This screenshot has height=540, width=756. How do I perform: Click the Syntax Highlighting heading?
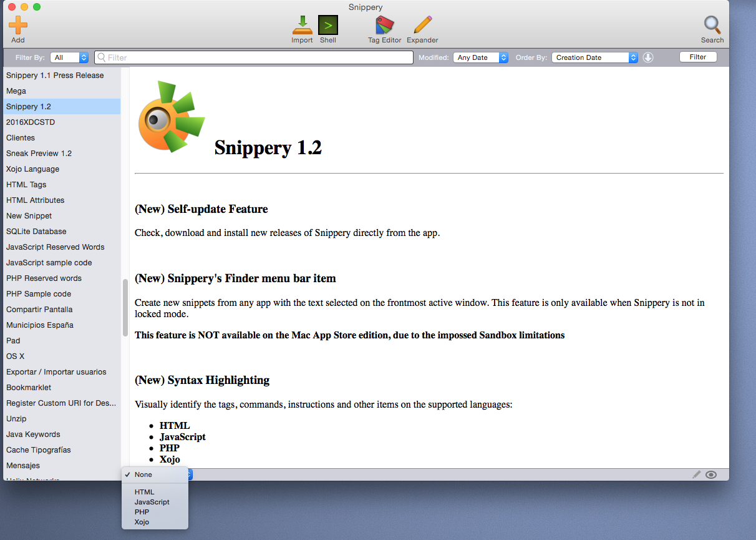pyautogui.click(x=202, y=380)
